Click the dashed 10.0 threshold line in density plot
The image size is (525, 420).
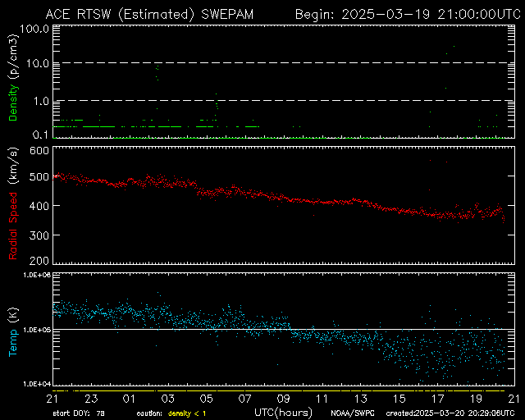click(284, 62)
